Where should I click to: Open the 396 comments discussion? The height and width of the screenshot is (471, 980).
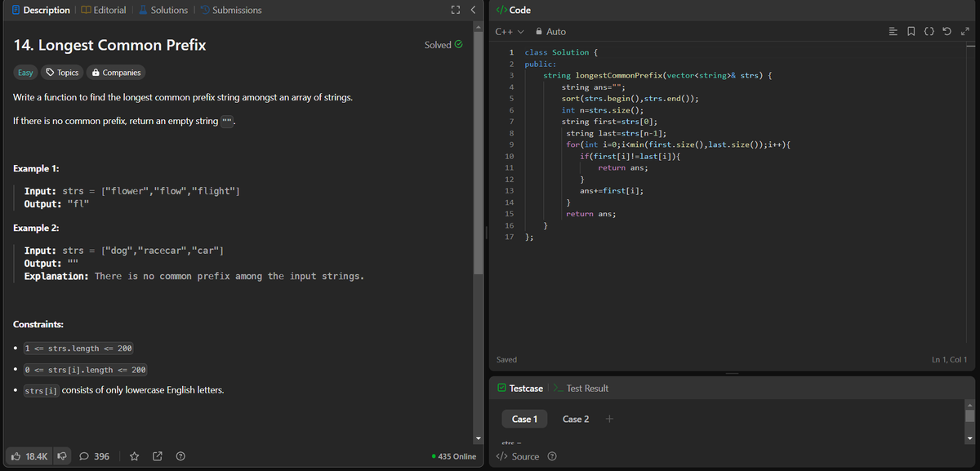95,456
